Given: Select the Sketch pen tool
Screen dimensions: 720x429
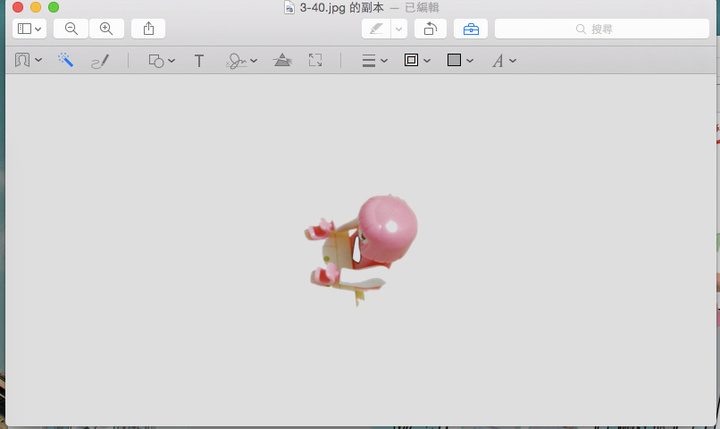Looking at the screenshot, I should point(99,61).
